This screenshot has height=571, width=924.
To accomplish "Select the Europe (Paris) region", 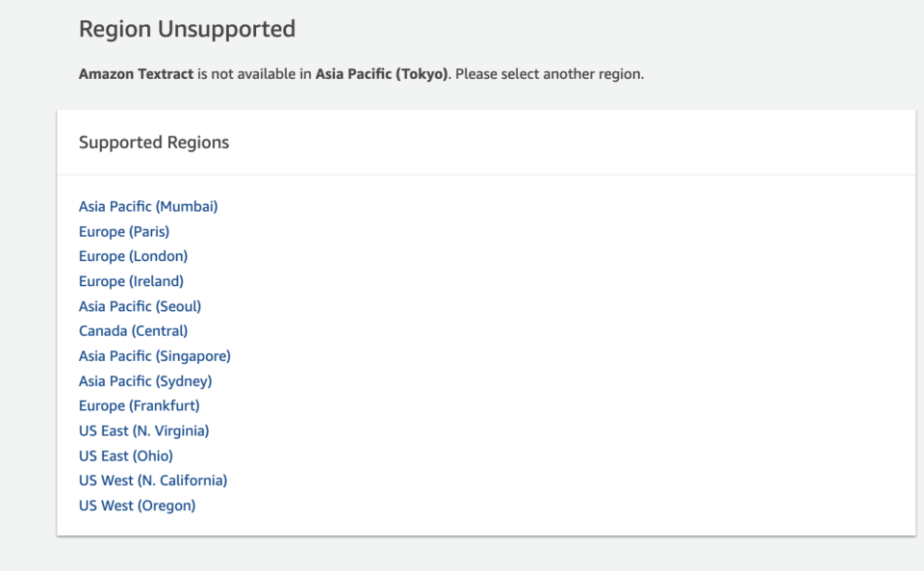I will (123, 231).
